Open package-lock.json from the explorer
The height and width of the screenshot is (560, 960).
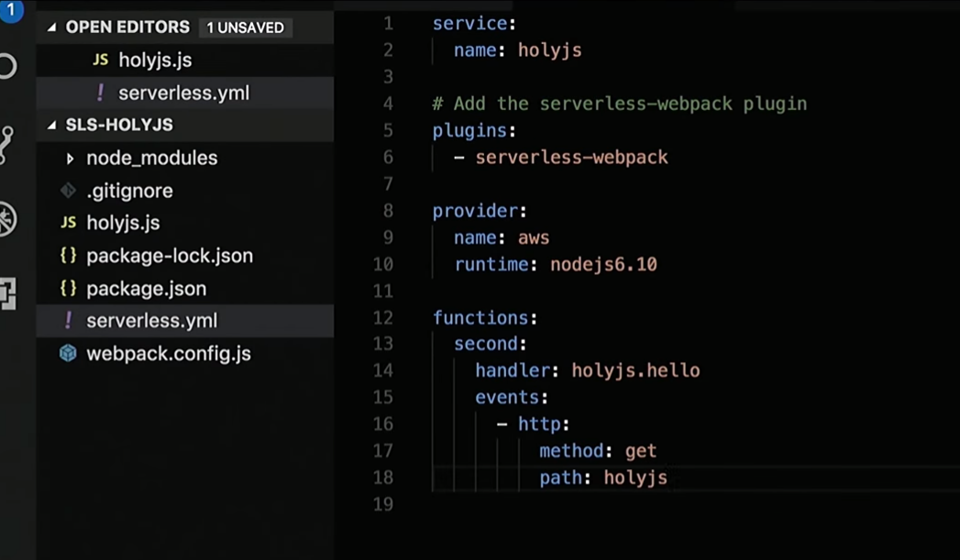[x=170, y=256]
